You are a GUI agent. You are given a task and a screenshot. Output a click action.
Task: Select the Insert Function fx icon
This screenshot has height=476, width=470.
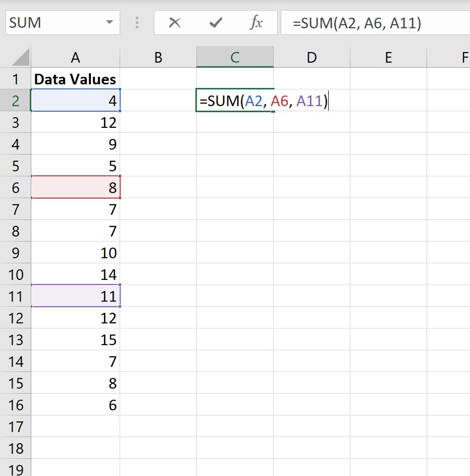(256, 22)
